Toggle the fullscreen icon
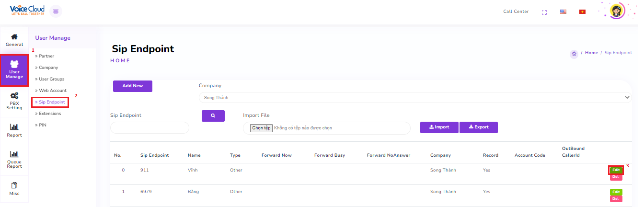 (x=544, y=12)
